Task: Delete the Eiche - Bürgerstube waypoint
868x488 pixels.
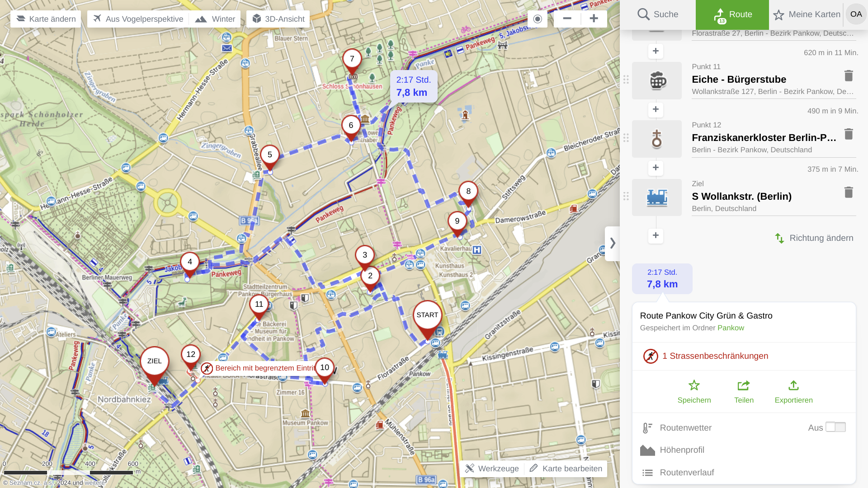Action: pos(848,76)
